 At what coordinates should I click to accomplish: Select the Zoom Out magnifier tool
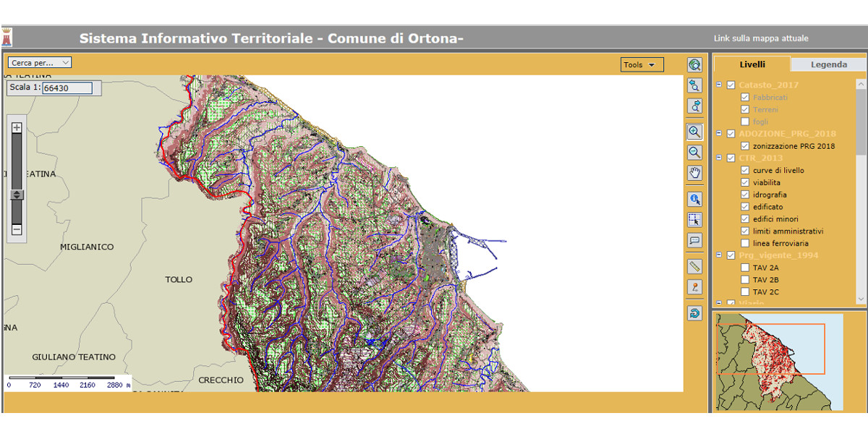pyautogui.click(x=694, y=153)
